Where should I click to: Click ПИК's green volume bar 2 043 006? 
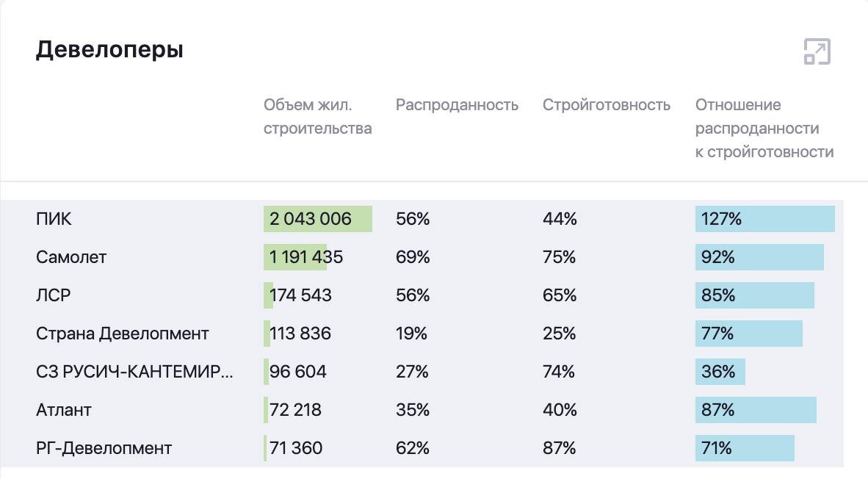click(317, 219)
